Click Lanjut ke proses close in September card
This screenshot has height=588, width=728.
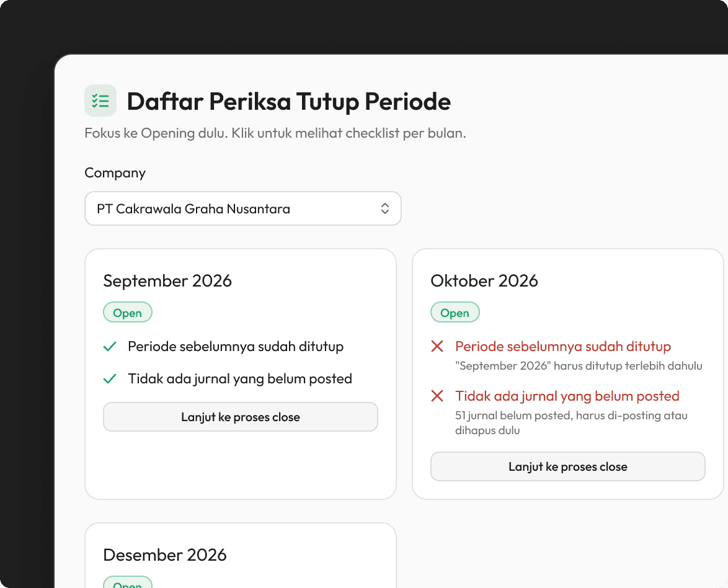[x=241, y=417]
